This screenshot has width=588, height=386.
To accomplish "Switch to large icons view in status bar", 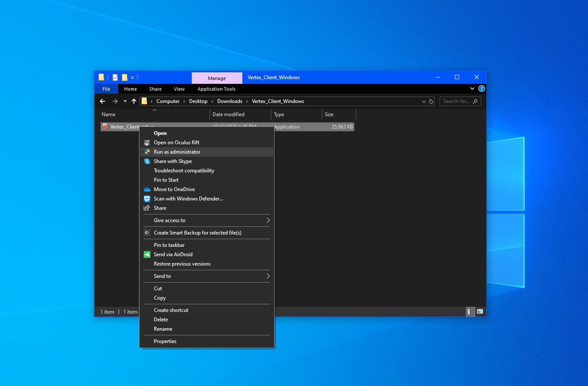I will (480, 312).
